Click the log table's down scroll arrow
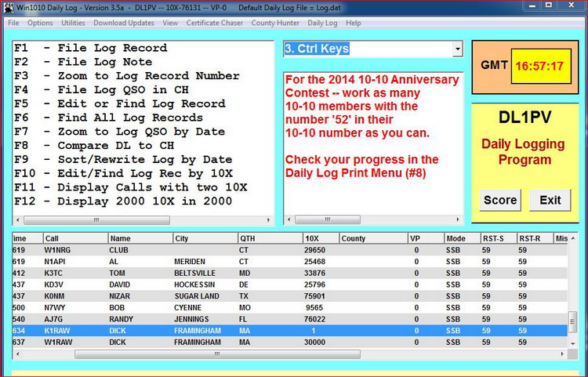 tap(572, 343)
